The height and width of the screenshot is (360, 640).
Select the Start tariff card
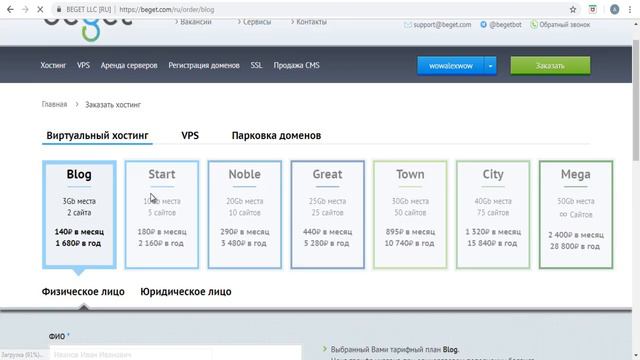pos(162,215)
